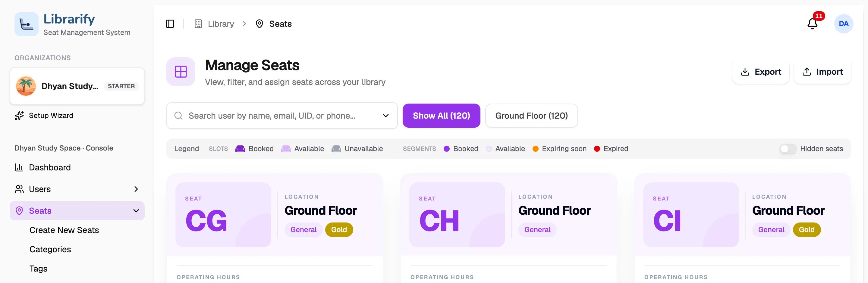This screenshot has height=283, width=868.
Task: Click the Seats pin icon in sidebar
Action: point(19,211)
